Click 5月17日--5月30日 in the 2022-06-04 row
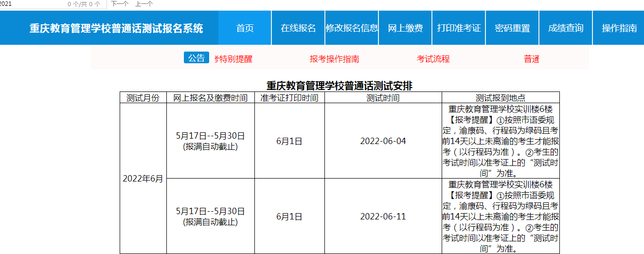Screen dimensions: 644x254 tap(211, 136)
